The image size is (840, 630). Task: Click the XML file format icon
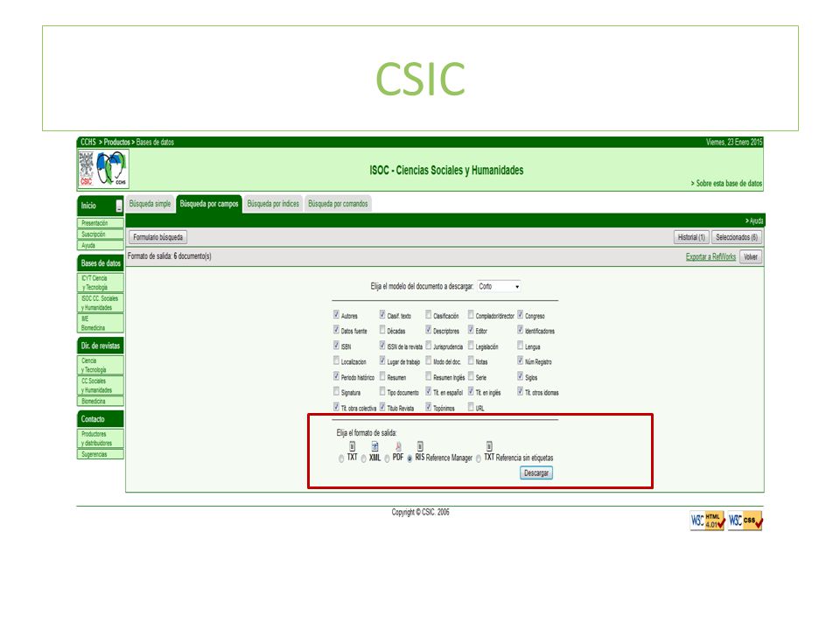click(x=375, y=446)
